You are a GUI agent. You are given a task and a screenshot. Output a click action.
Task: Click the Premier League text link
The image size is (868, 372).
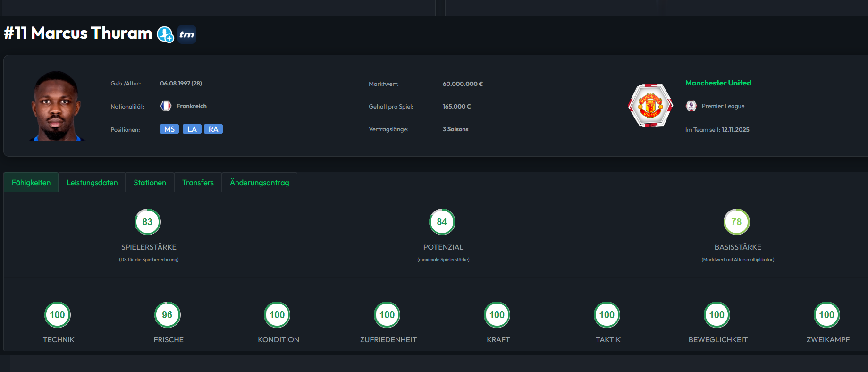tap(723, 106)
